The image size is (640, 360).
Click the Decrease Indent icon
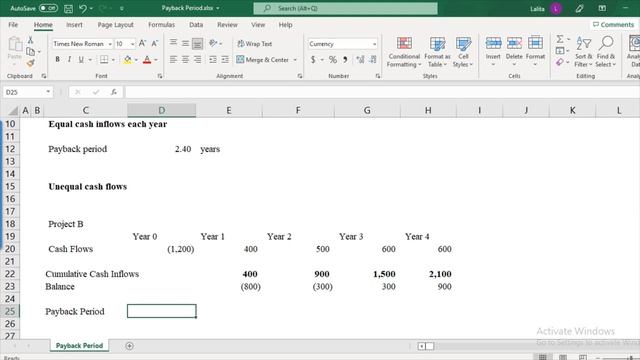click(213, 60)
